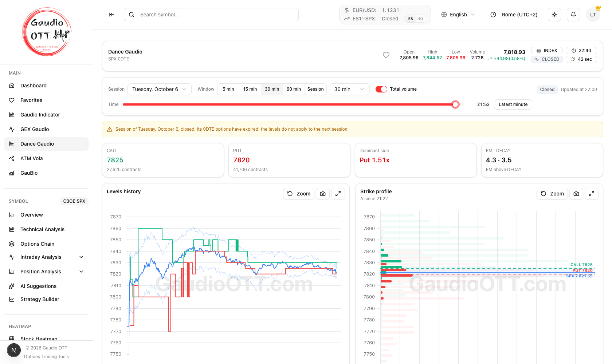Capture the Strike profile chart with camera icon
Screen dimensions: 612x364
[576, 194]
